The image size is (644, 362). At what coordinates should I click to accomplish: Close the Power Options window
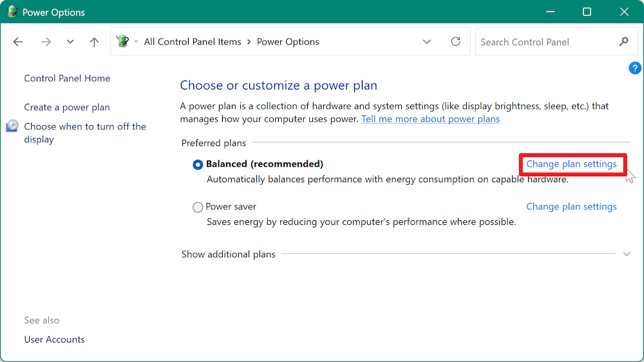click(x=624, y=12)
